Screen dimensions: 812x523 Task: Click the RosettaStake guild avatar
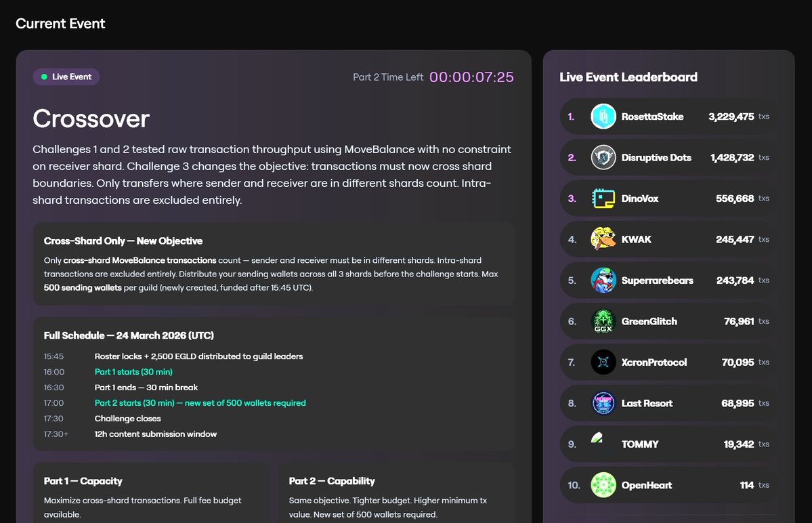pyautogui.click(x=603, y=117)
